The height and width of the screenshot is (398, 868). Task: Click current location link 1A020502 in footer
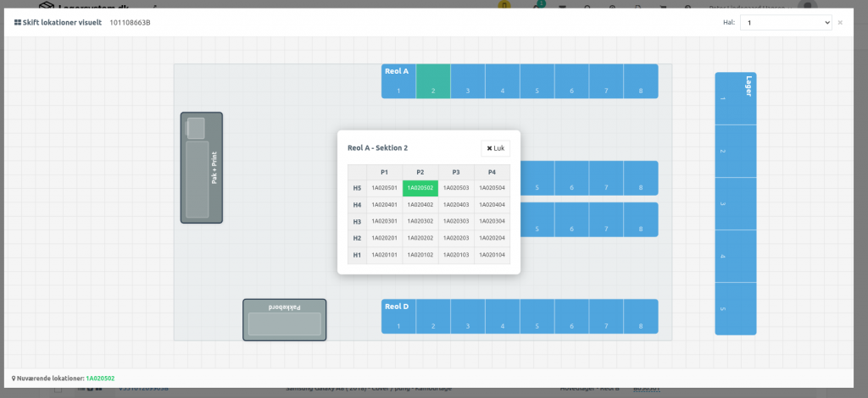coord(100,379)
